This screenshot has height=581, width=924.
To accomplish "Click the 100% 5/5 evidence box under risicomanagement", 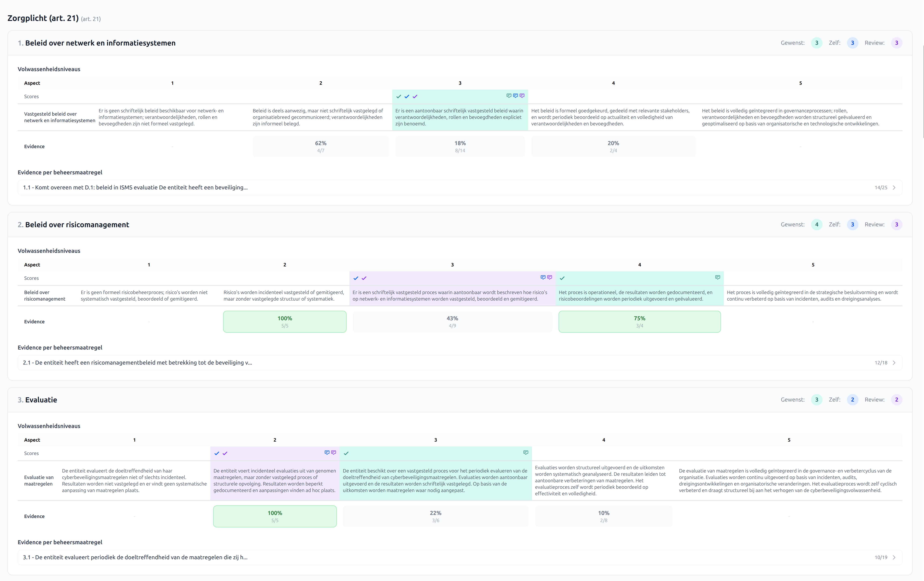I will 285,322.
